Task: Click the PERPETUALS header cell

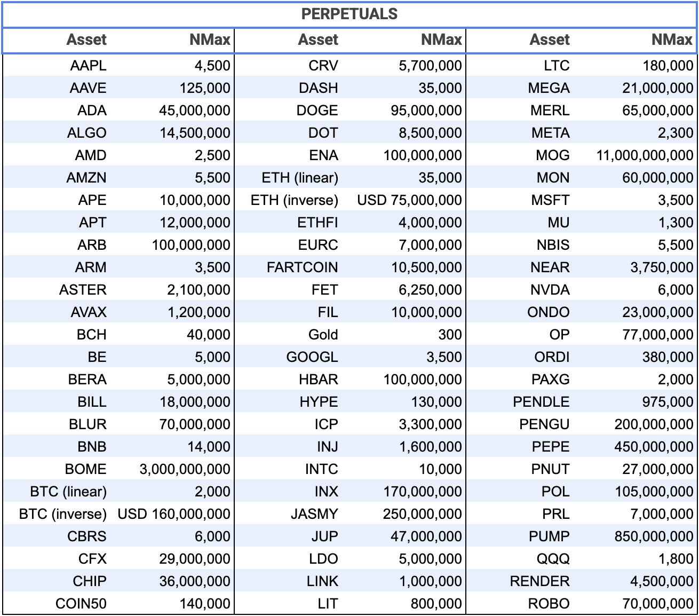Action: [349, 14]
